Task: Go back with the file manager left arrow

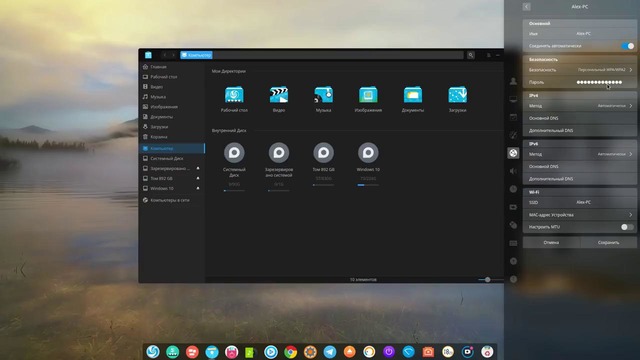Action: [x=164, y=55]
